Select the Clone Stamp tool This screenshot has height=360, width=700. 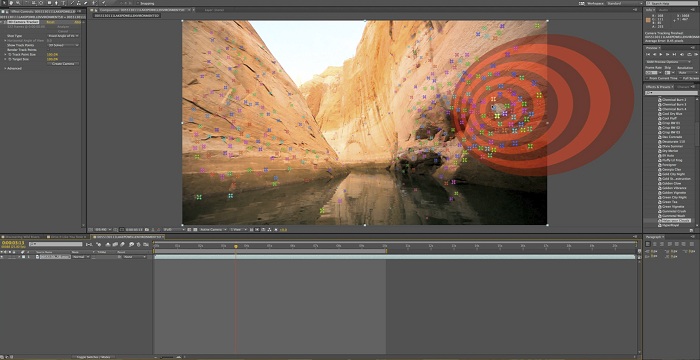click(x=79, y=3)
